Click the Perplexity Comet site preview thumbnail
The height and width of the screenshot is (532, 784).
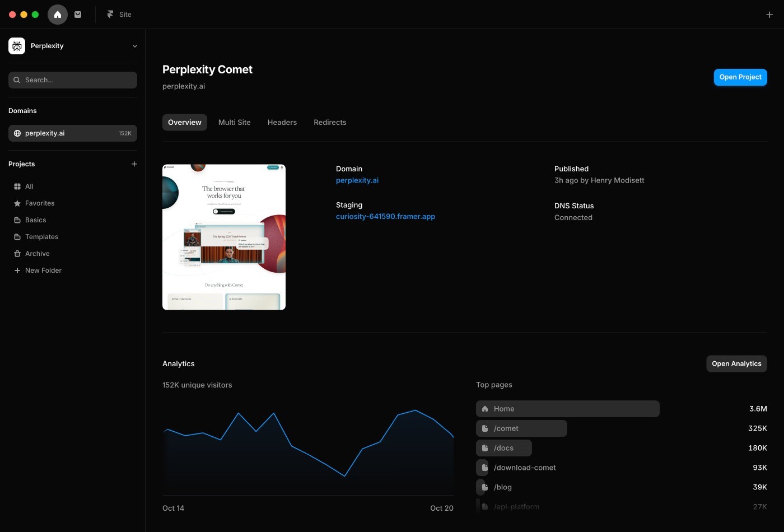tap(224, 237)
